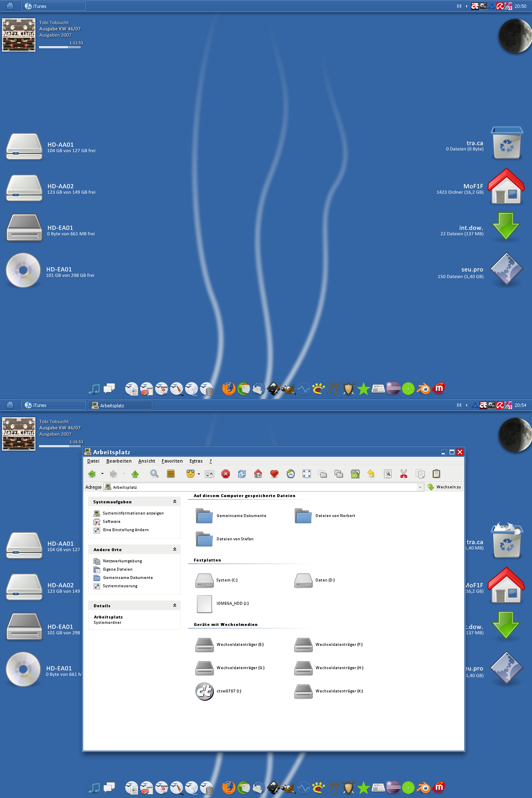Screen dimensions: 532x798
Task: Select Wechseldatenträger (K:) removable drive
Action: pyautogui.click(x=329, y=691)
